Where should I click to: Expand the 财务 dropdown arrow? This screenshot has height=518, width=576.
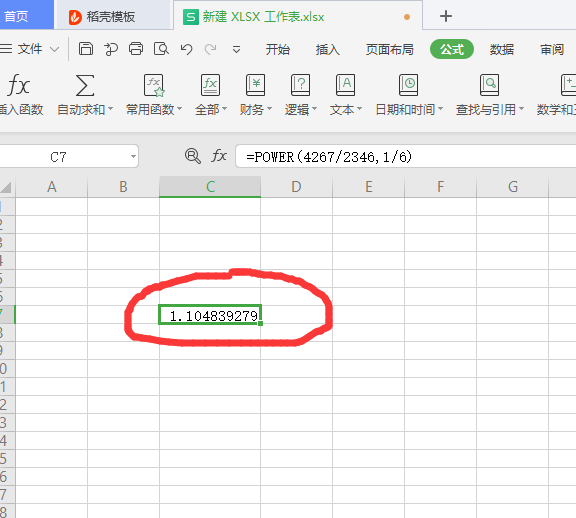pyautogui.click(x=269, y=109)
